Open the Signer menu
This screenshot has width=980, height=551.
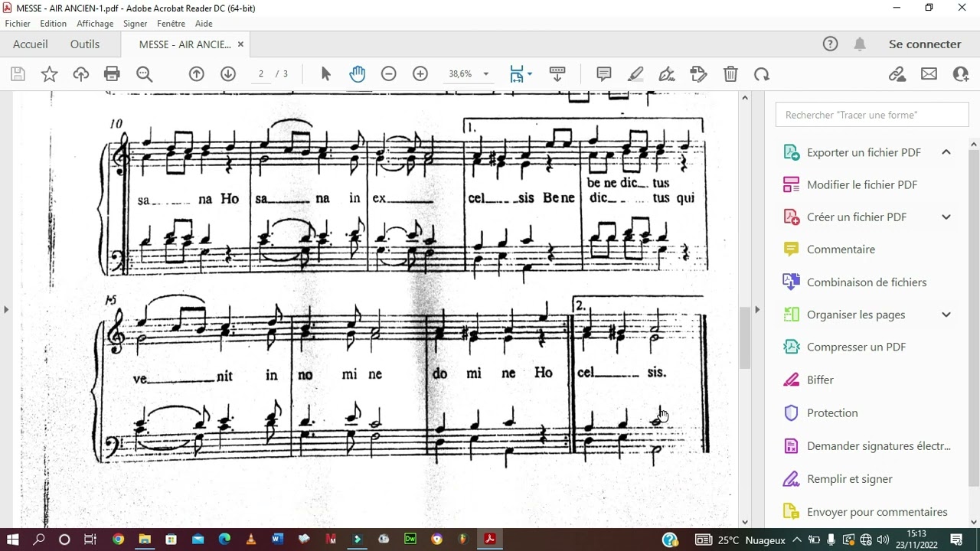pos(135,24)
